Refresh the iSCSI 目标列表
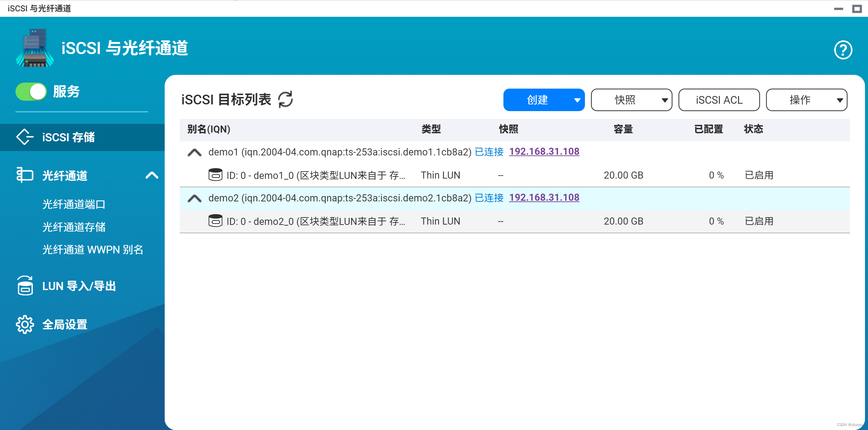The height and width of the screenshot is (430, 868). tap(285, 99)
